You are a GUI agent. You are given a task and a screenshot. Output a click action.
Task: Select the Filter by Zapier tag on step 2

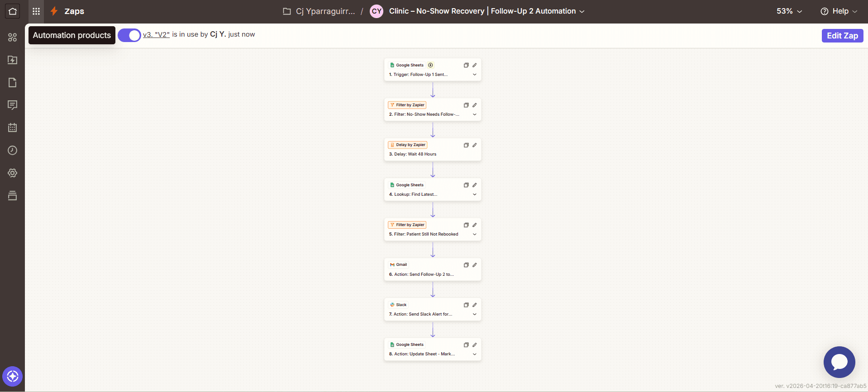407,105
